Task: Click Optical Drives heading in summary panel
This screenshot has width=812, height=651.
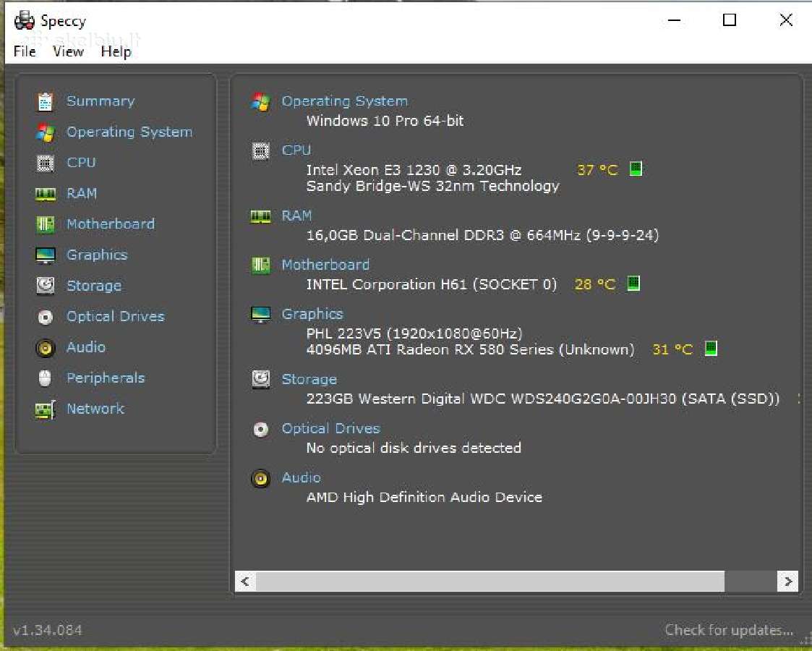Action: pyautogui.click(x=331, y=428)
